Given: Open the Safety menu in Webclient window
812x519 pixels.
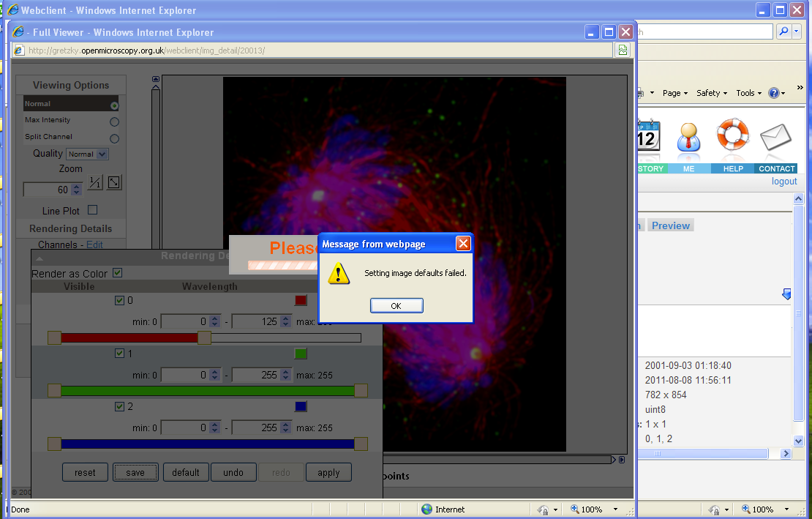Looking at the screenshot, I should (712, 93).
